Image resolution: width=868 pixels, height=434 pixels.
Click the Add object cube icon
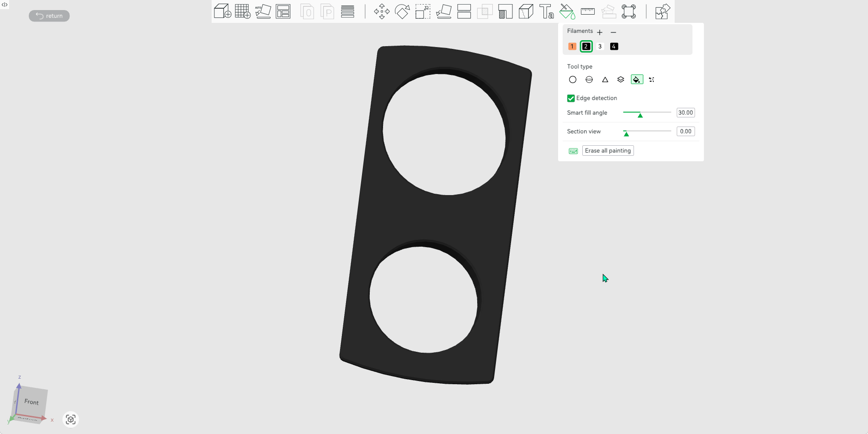pyautogui.click(x=222, y=11)
